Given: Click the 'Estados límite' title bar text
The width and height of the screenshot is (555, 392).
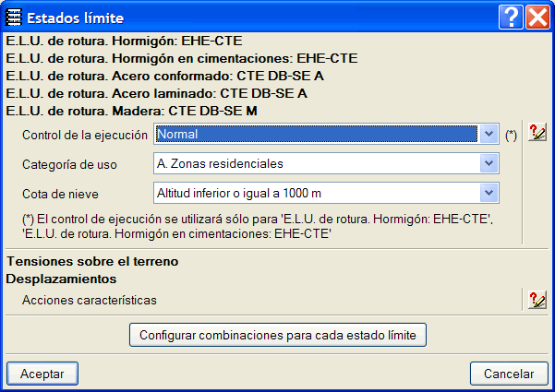Looking at the screenshot, I should tap(75, 17).
